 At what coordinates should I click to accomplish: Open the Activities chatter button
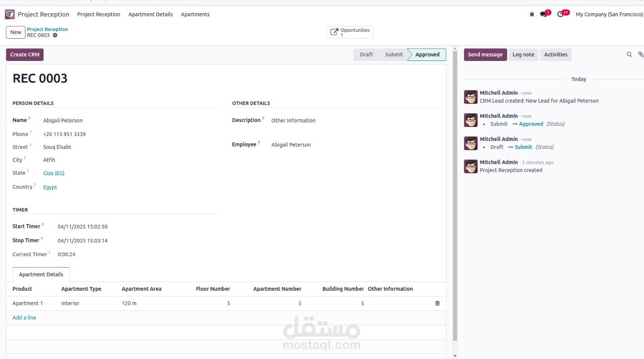555,55
